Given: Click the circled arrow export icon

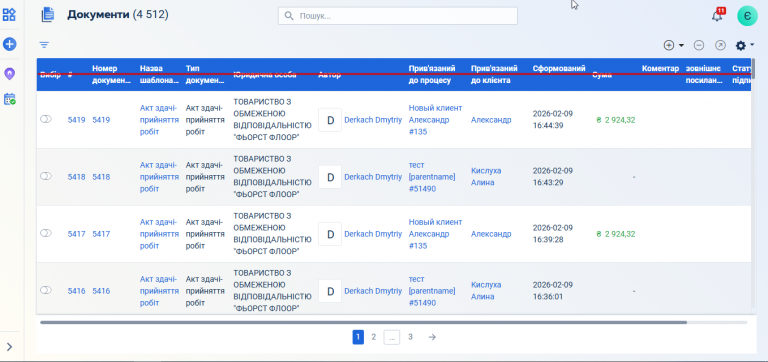Looking at the screenshot, I should (x=720, y=46).
